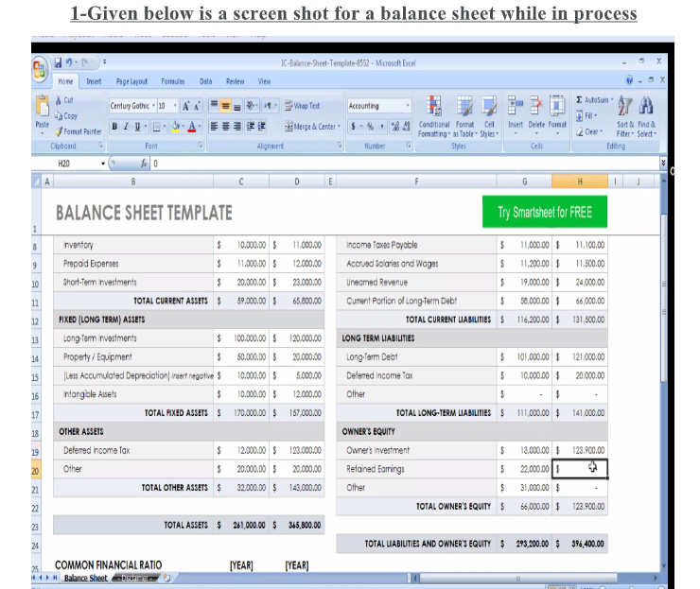Image resolution: width=700 pixels, height=589 pixels.
Task: Toggle Top Align vertical alignment
Action: pos(215,106)
